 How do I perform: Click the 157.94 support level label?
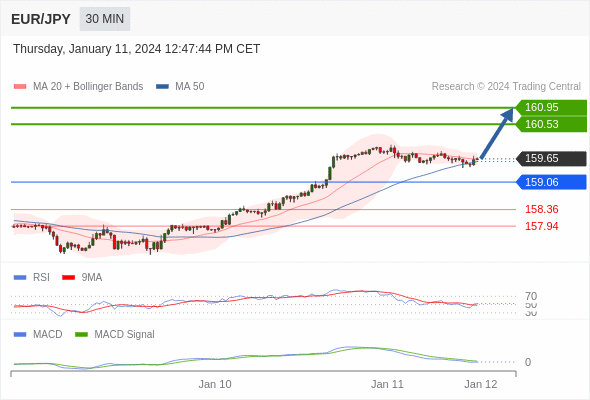pos(541,226)
